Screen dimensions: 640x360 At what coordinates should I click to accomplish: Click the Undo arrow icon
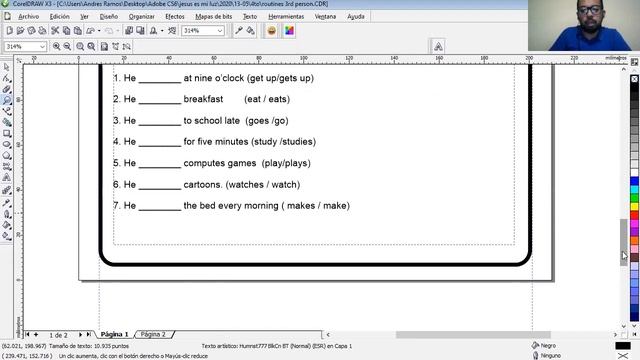tap(91, 31)
